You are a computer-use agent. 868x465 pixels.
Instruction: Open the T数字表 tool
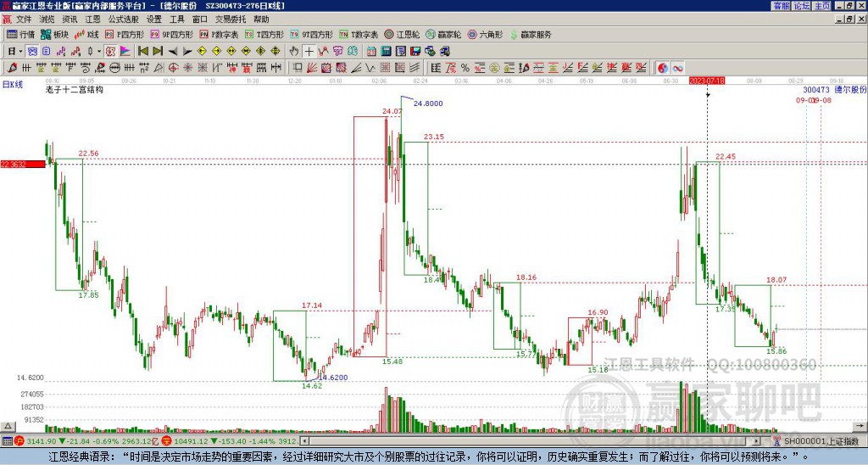[x=359, y=34]
